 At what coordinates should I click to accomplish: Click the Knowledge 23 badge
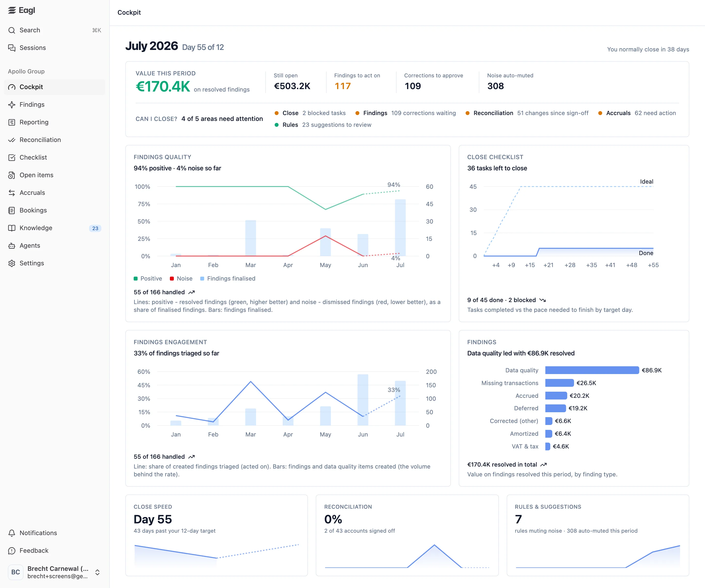click(x=95, y=228)
